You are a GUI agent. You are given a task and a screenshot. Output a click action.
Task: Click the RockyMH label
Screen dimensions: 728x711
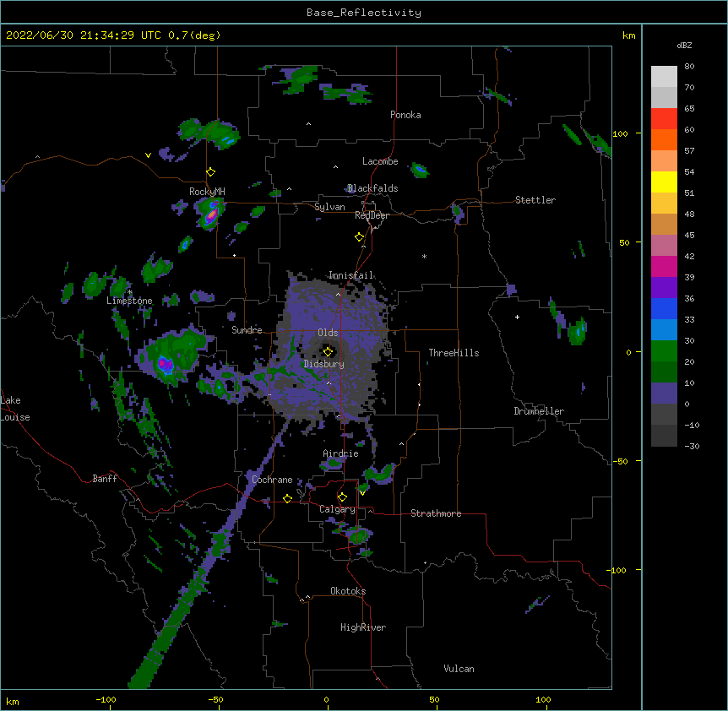207,191
